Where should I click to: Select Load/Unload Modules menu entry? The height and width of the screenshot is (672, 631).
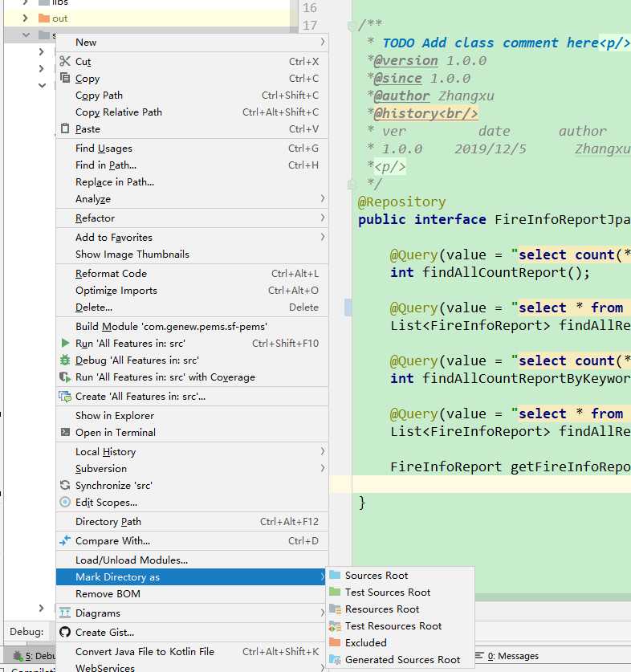click(192, 560)
